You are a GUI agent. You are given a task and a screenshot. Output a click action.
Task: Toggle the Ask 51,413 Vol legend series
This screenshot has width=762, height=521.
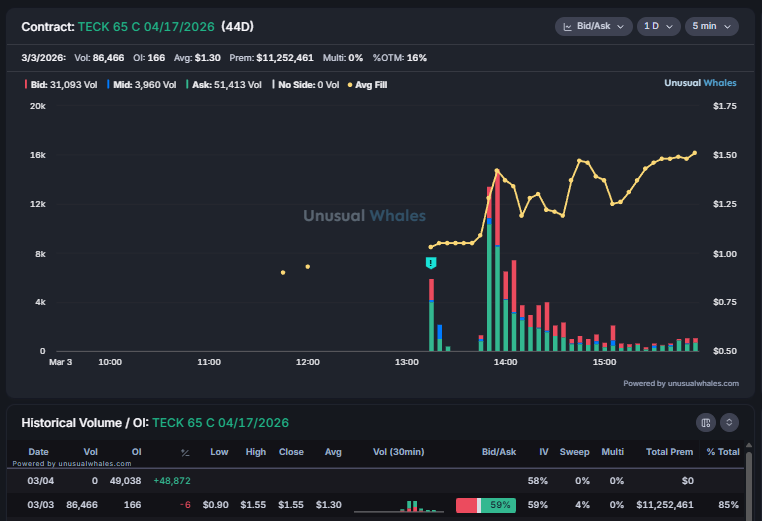point(224,85)
